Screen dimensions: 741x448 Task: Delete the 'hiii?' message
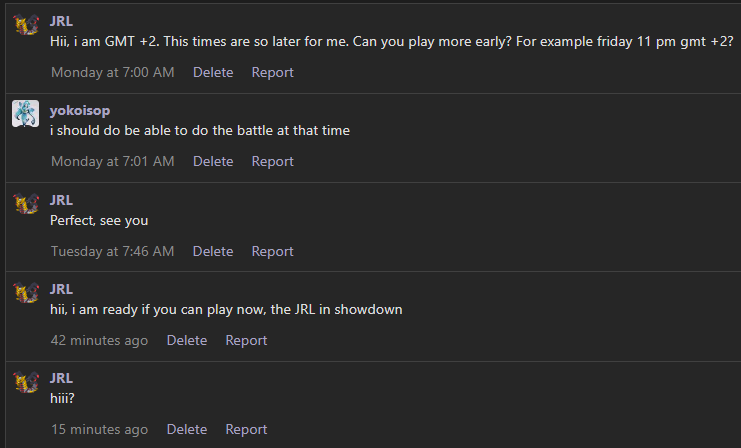pyautogui.click(x=187, y=429)
